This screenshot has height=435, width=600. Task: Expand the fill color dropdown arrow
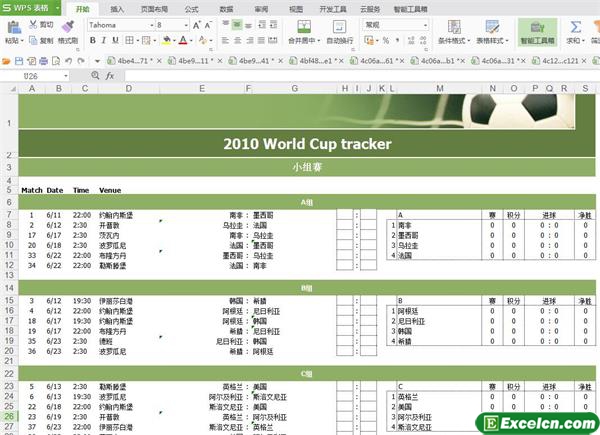174,41
